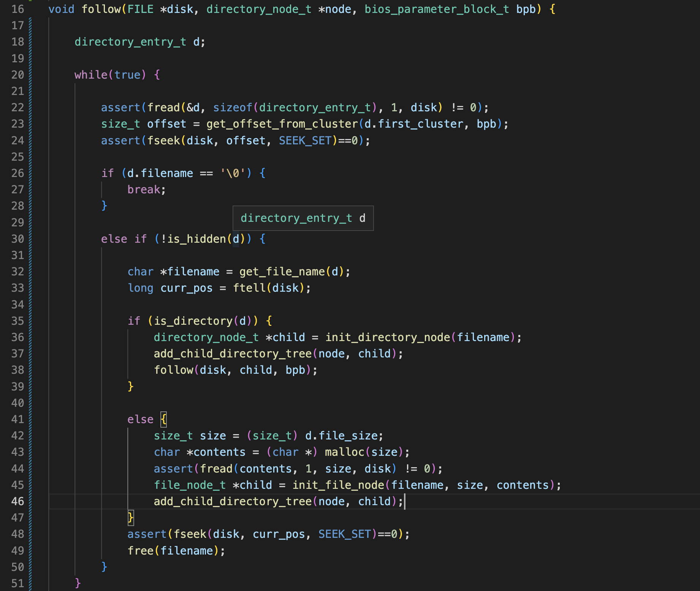Click the init_file_node function call
The height and width of the screenshot is (591, 700).
(x=338, y=485)
